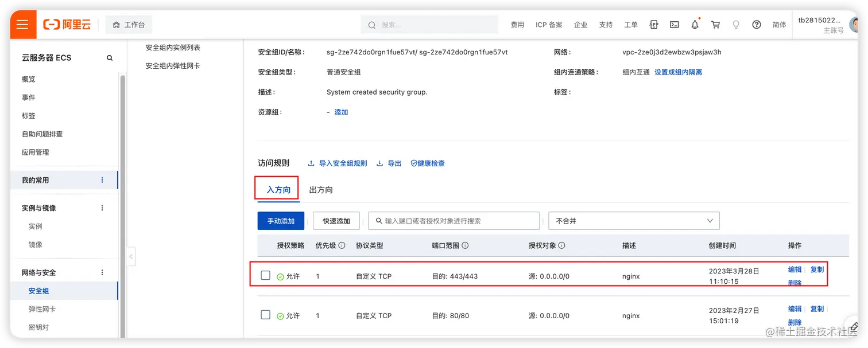Focus the top 搜索 search box
The width and height of the screenshot is (868, 348).
tap(429, 25)
